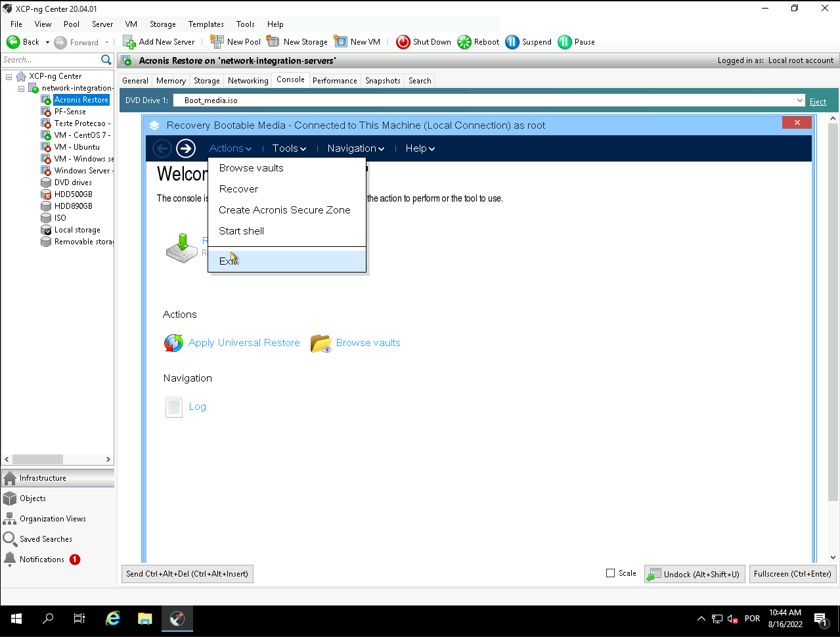Collapse the XCP-ng Center tree node
Viewport: 840px width, 637px height.
click(x=9, y=76)
